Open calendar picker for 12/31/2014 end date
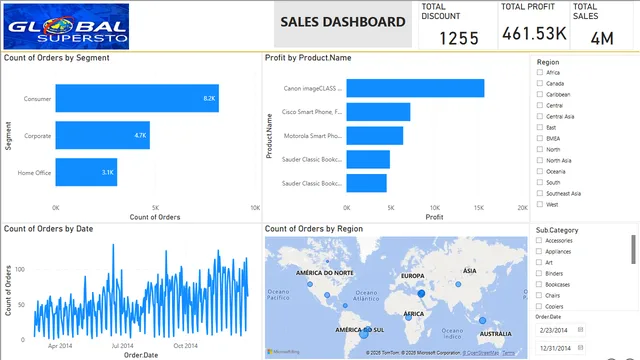 coord(580,348)
